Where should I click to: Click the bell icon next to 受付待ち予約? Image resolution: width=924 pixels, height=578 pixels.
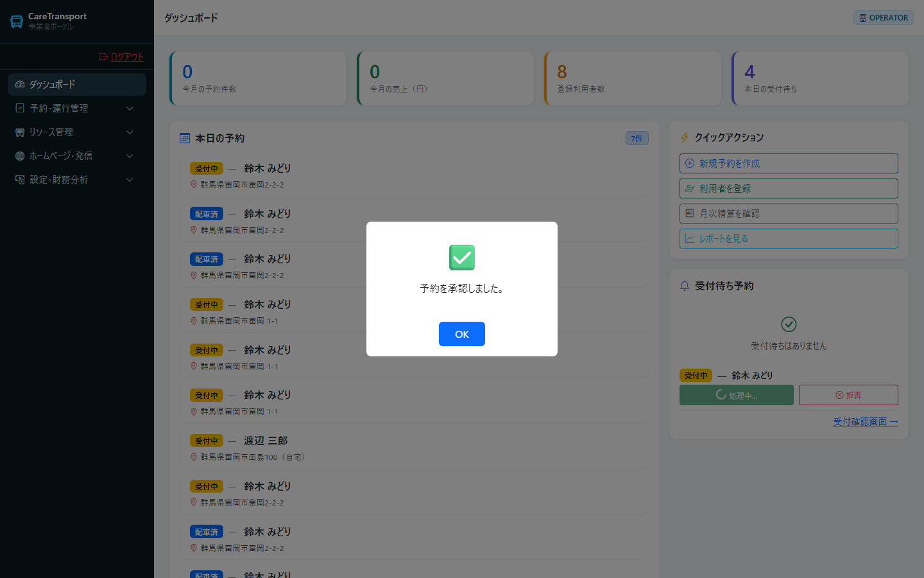685,286
